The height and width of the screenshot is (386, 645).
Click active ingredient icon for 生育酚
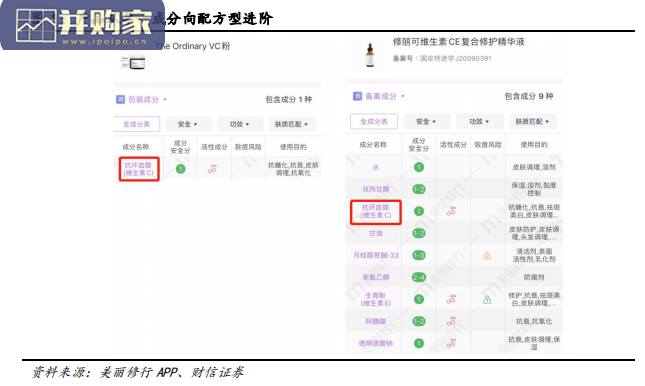pyautogui.click(x=451, y=299)
